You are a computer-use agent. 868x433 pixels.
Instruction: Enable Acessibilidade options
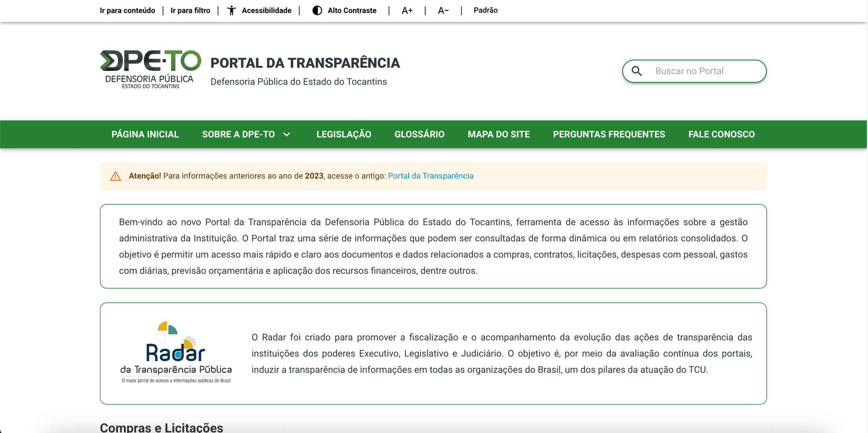(267, 10)
